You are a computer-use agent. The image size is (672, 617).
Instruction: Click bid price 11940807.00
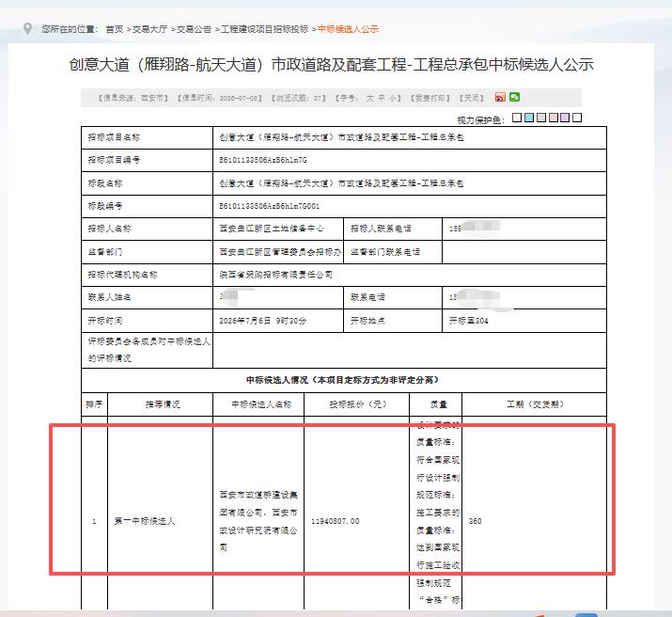336,521
